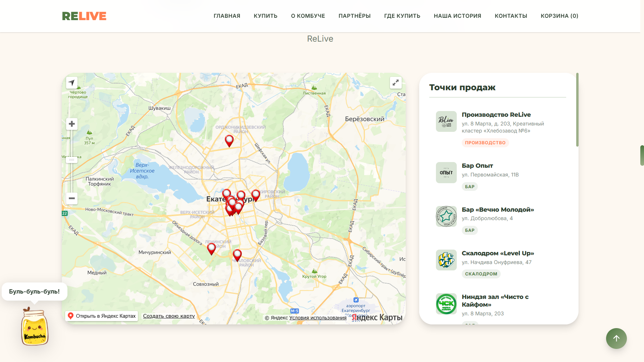Click the scroll-to-top arrow button

coord(616,338)
